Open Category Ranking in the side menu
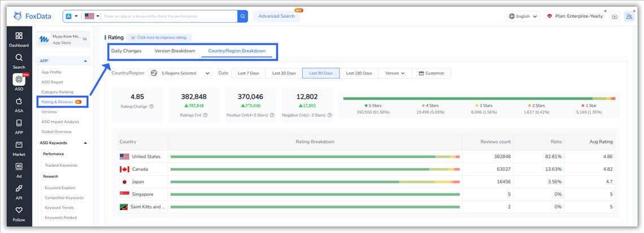 pyautogui.click(x=58, y=92)
